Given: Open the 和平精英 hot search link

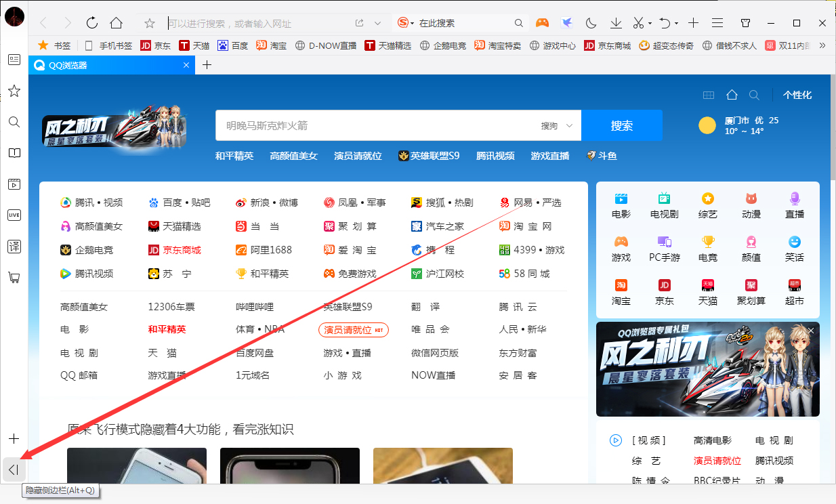Looking at the screenshot, I should click(x=234, y=155).
